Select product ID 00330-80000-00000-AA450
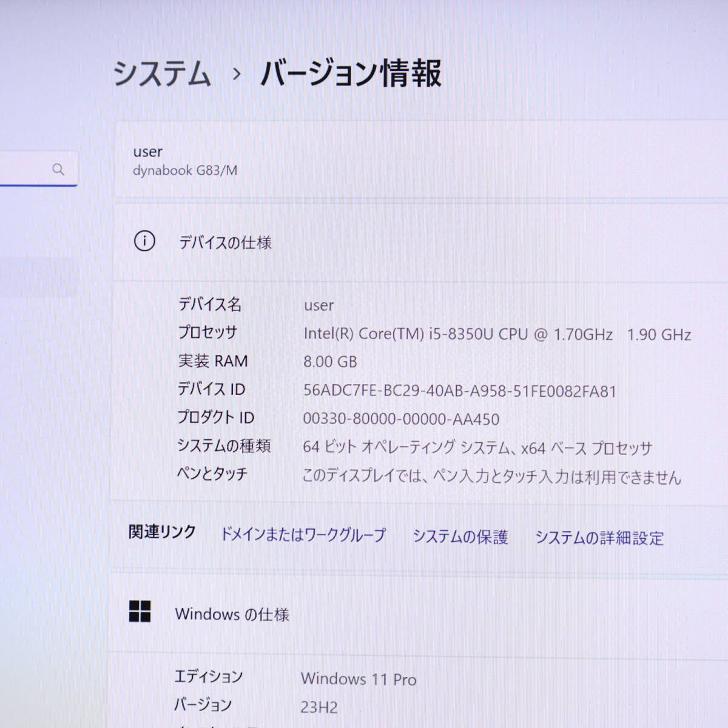Screen dimensions: 728x728 click(401, 419)
